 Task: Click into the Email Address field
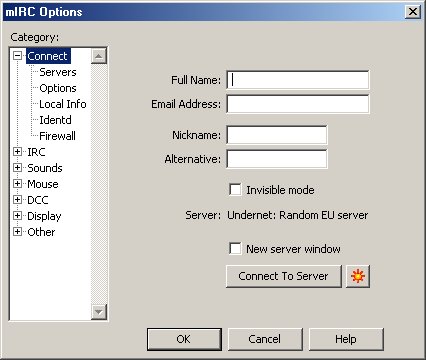(x=298, y=104)
